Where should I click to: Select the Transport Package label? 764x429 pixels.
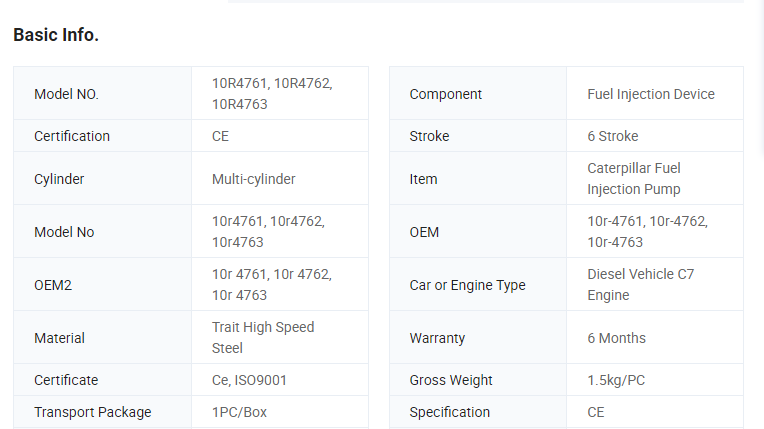point(92,412)
